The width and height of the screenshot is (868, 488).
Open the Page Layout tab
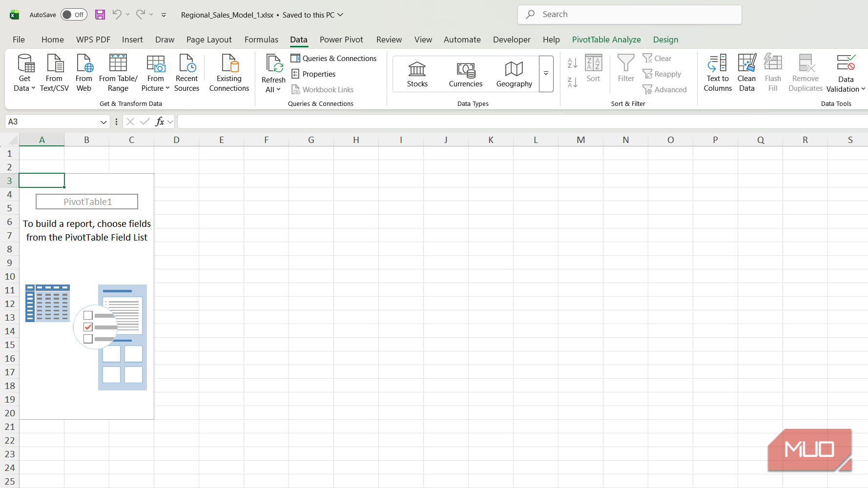click(x=209, y=40)
